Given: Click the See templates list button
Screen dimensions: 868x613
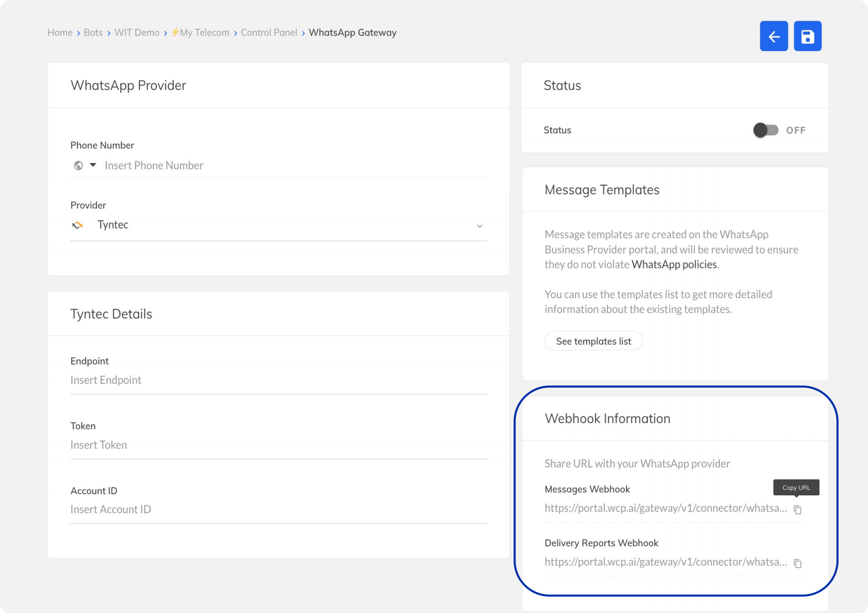Looking at the screenshot, I should [593, 341].
